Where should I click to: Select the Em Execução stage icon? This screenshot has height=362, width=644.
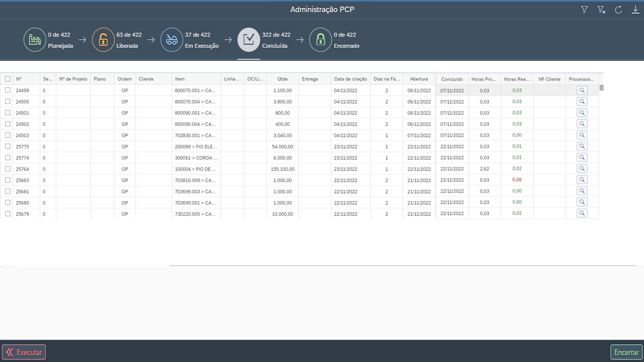[172, 40]
